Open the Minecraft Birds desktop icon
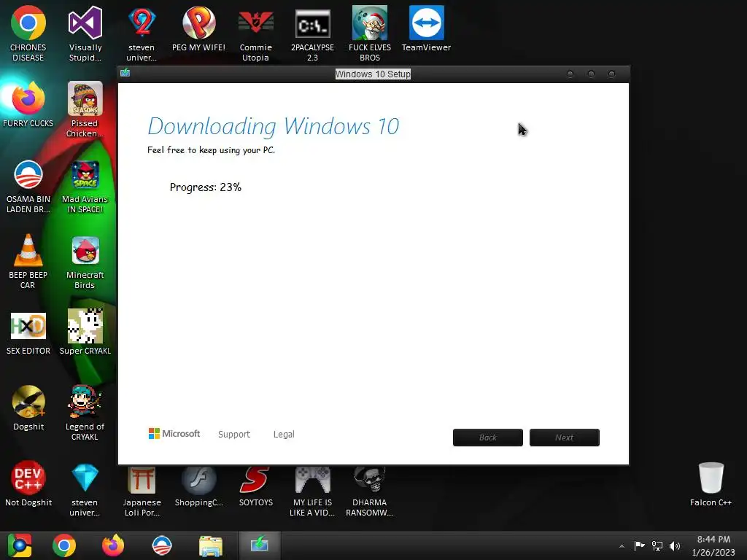The width and height of the screenshot is (747, 560). tap(85, 250)
